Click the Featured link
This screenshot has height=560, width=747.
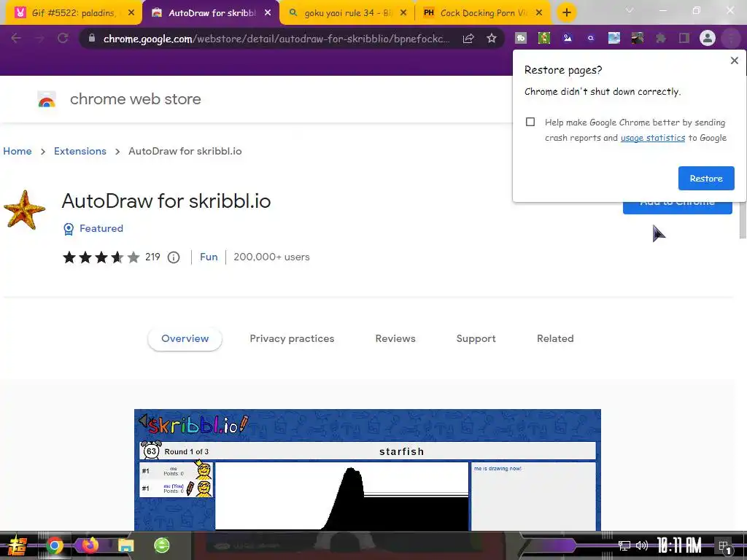click(101, 228)
